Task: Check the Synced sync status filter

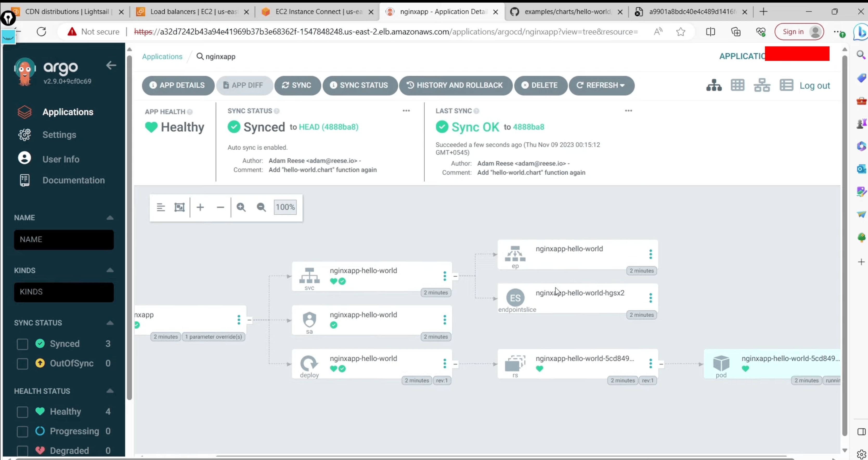Action: 23,344
